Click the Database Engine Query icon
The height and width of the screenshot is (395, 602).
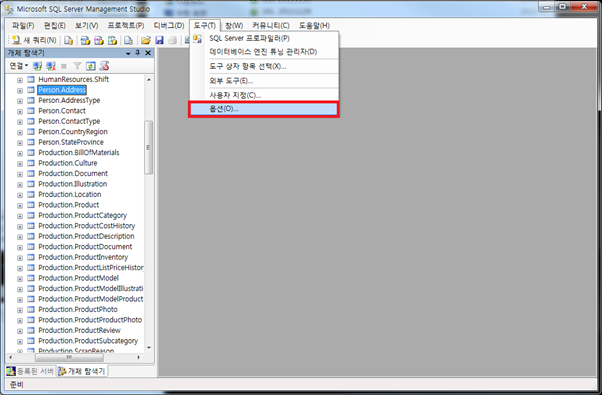pos(68,40)
